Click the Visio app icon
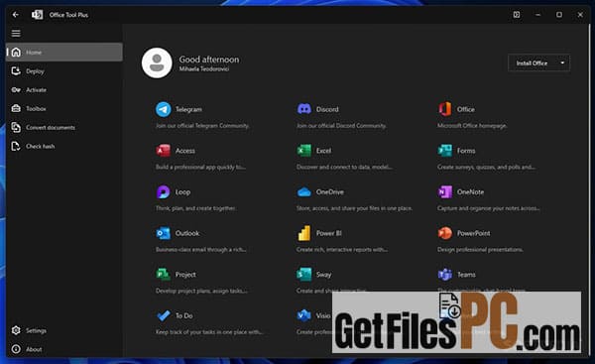Image resolution: width=595 pixels, height=364 pixels. [304, 315]
